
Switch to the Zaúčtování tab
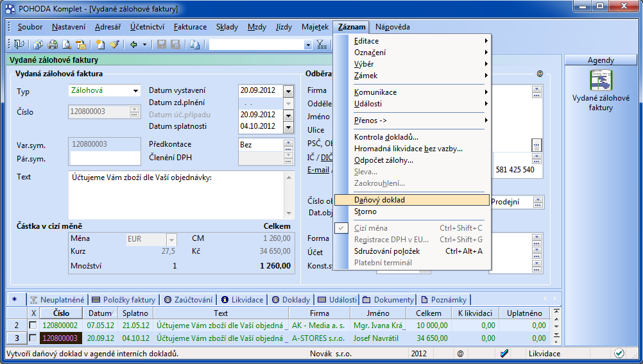(189, 300)
